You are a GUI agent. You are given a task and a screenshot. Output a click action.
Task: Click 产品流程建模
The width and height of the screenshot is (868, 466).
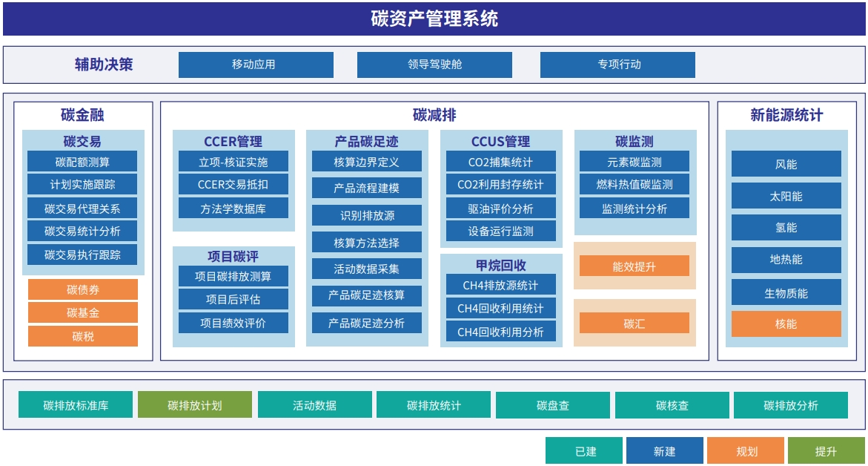[366, 188]
